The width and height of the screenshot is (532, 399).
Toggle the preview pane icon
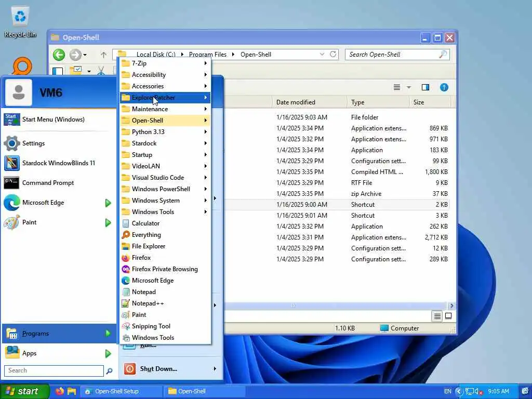point(425,87)
